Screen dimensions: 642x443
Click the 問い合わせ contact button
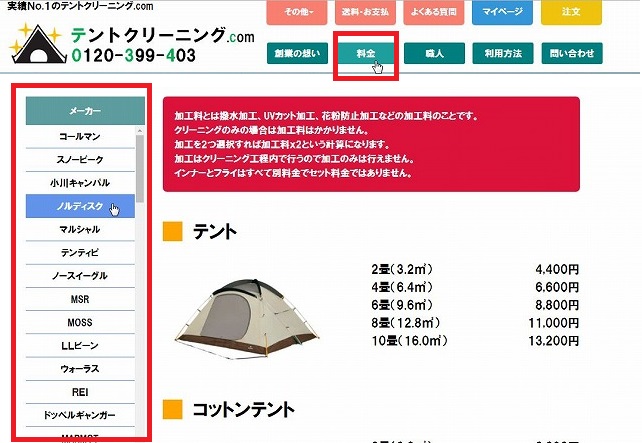coord(572,53)
